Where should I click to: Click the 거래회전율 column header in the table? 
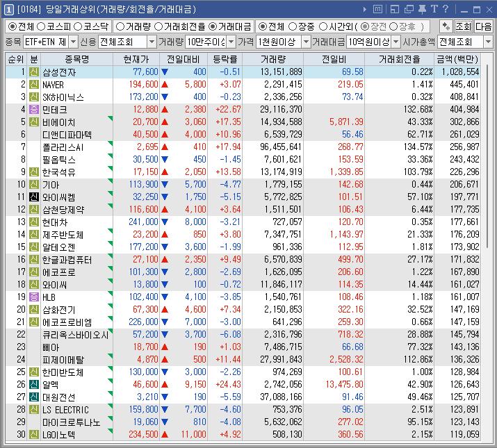400,59
